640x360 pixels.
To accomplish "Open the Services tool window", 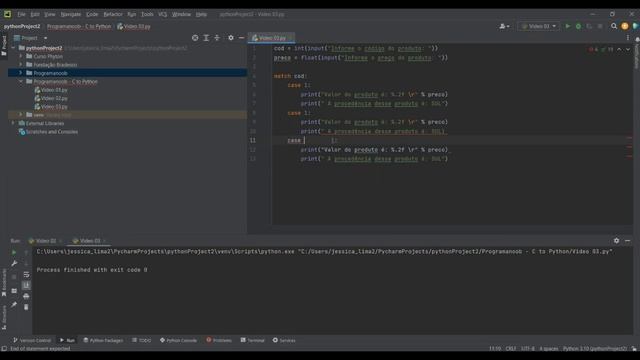I will click(x=284, y=340).
